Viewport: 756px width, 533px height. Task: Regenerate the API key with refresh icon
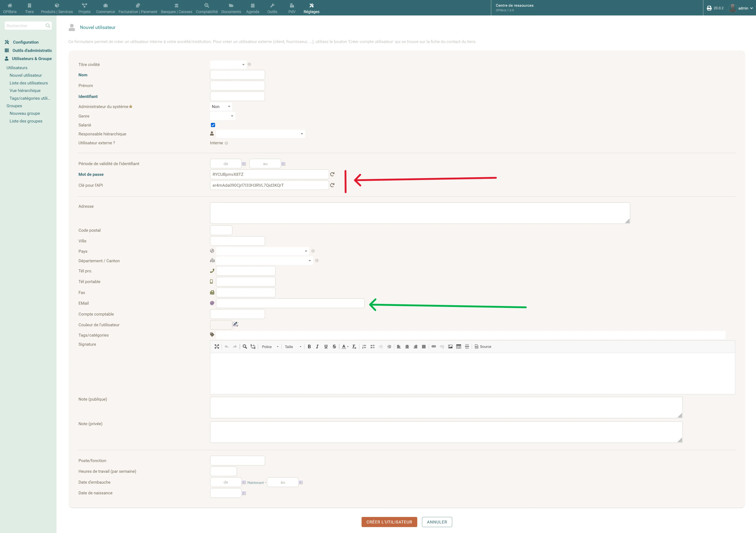coord(332,185)
